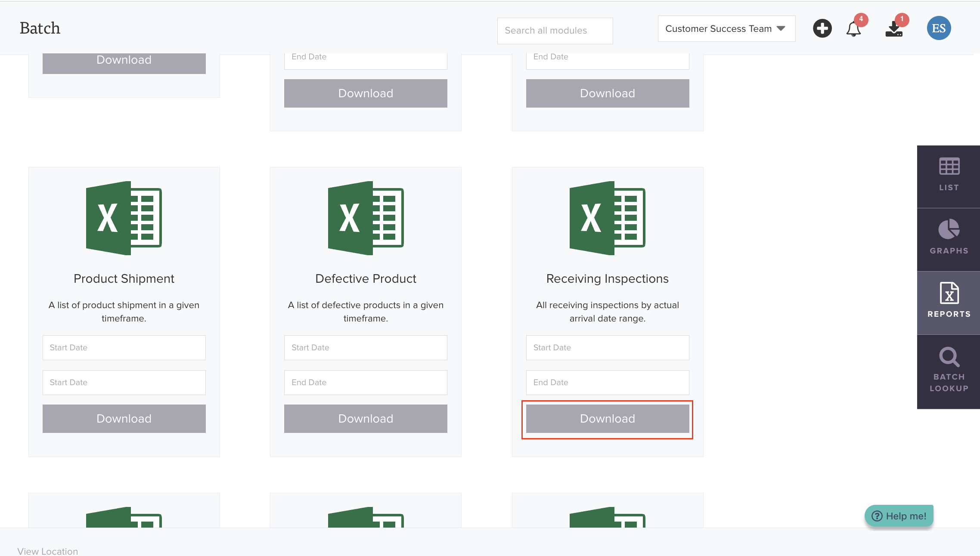Download the Defective Product report
980x556 pixels.
(366, 419)
